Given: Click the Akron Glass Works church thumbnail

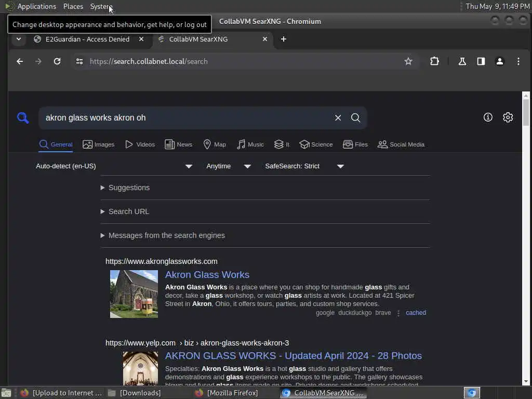Looking at the screenshot, I should pyautogui.click(x=134, y=294).
